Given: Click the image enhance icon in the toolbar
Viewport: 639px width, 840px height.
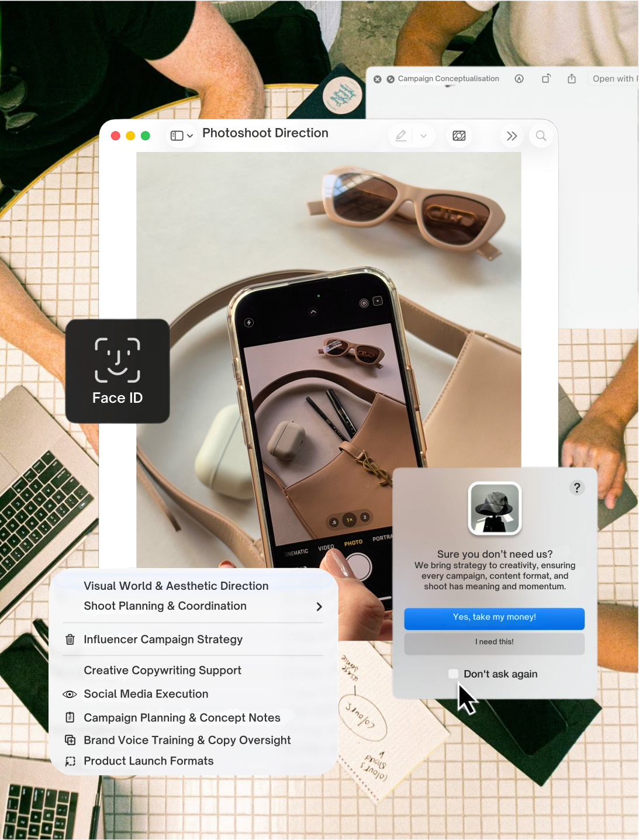Looking at the screenshot, I should point(459,136).
